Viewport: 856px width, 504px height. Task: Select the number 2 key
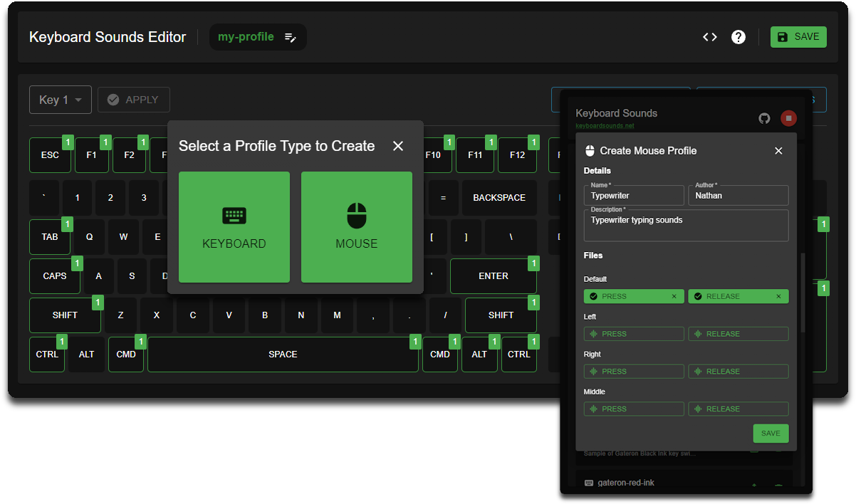110,198
